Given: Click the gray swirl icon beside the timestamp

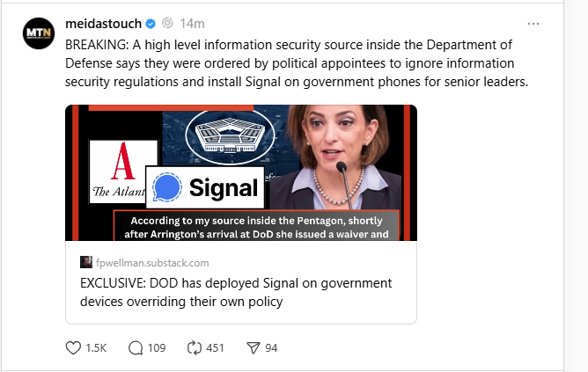Looking at the screenshot, I should click(168, 23).
